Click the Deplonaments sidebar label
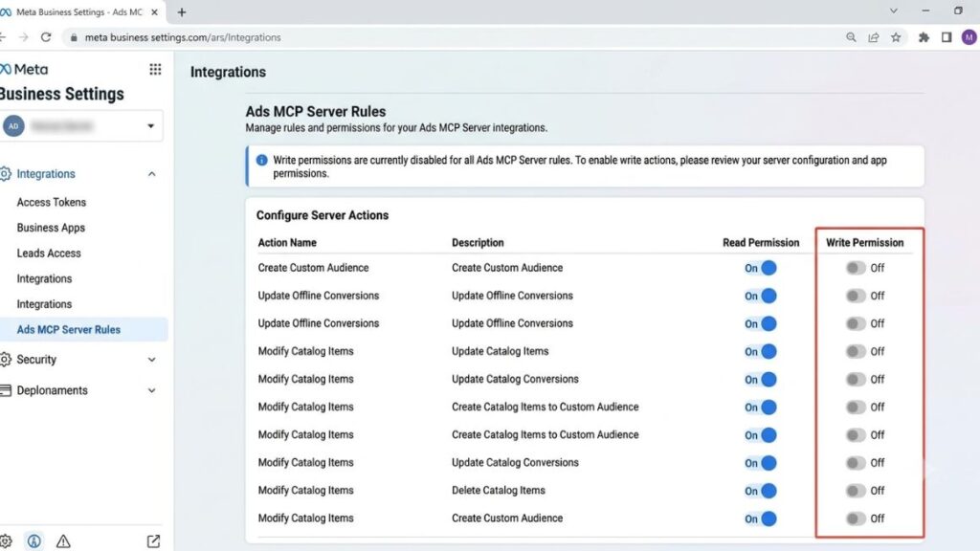Image resolution: width=980 pixels, height=551 pixels. coord(52,390)
